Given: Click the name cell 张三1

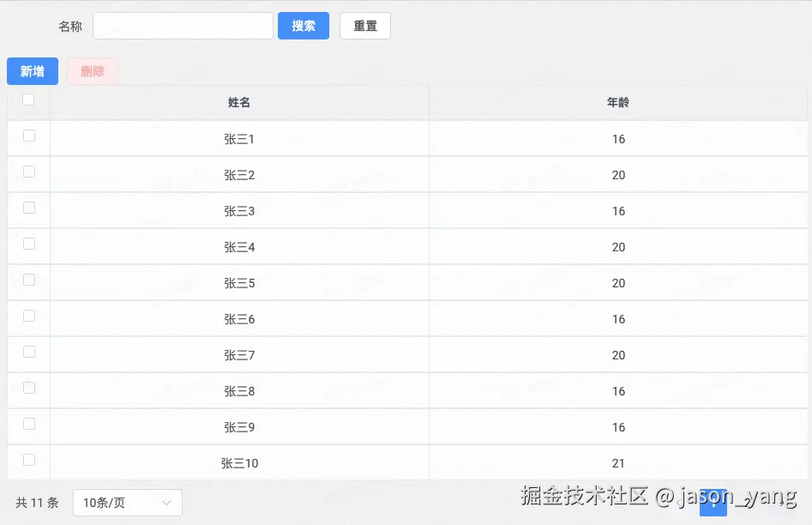Looking at the screenshot, I should (x=239, y=139).
